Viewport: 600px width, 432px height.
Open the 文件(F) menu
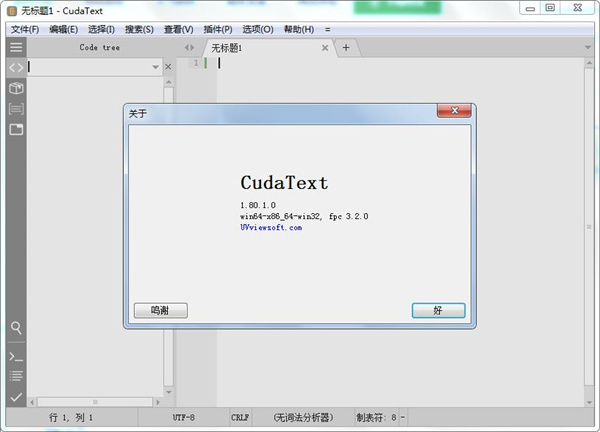click(25, 29)
